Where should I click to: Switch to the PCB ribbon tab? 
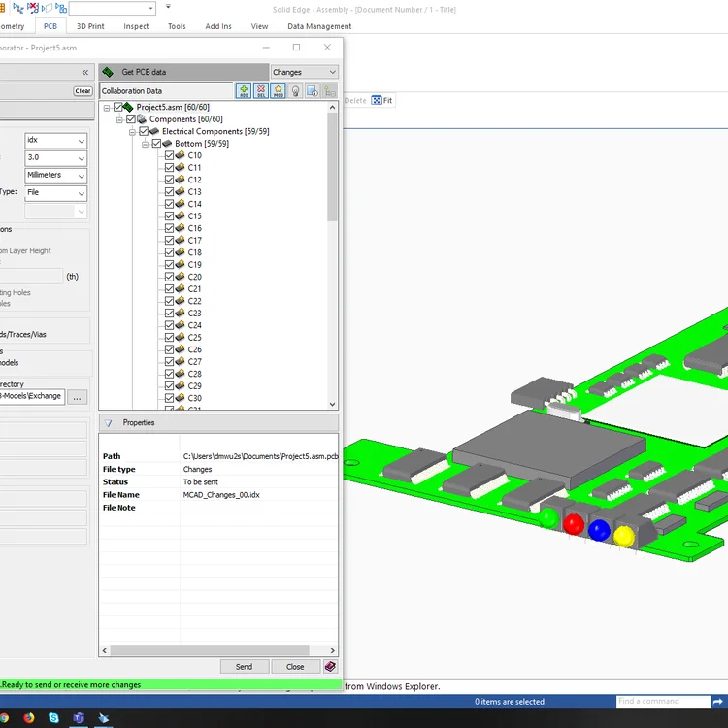[50, 26]
